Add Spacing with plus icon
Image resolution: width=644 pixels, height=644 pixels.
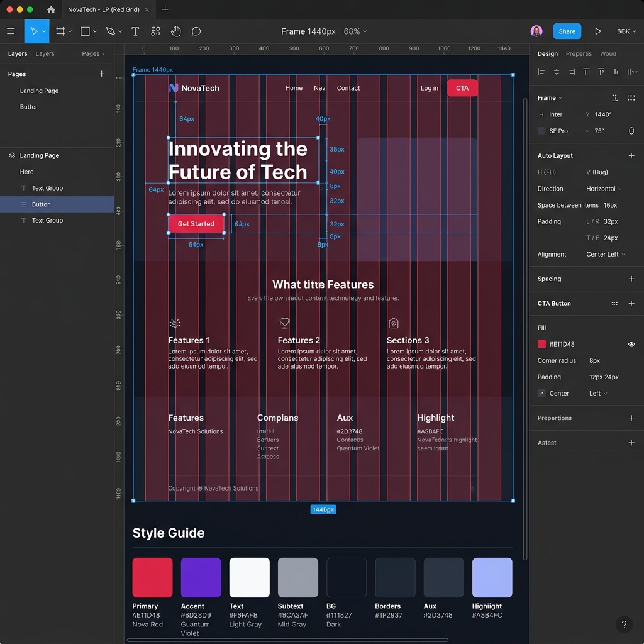tap(631, 279)
